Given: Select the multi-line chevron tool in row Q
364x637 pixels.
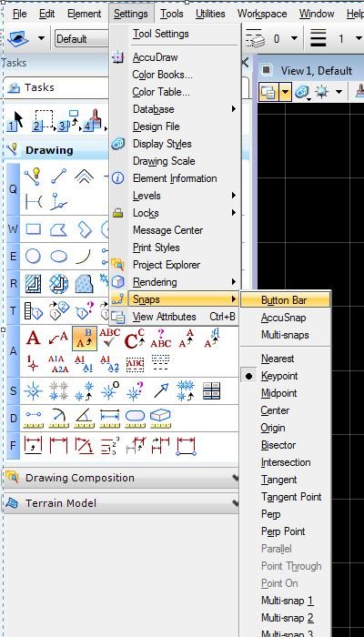Looking at the screenshot, I should tap(84, 177).
